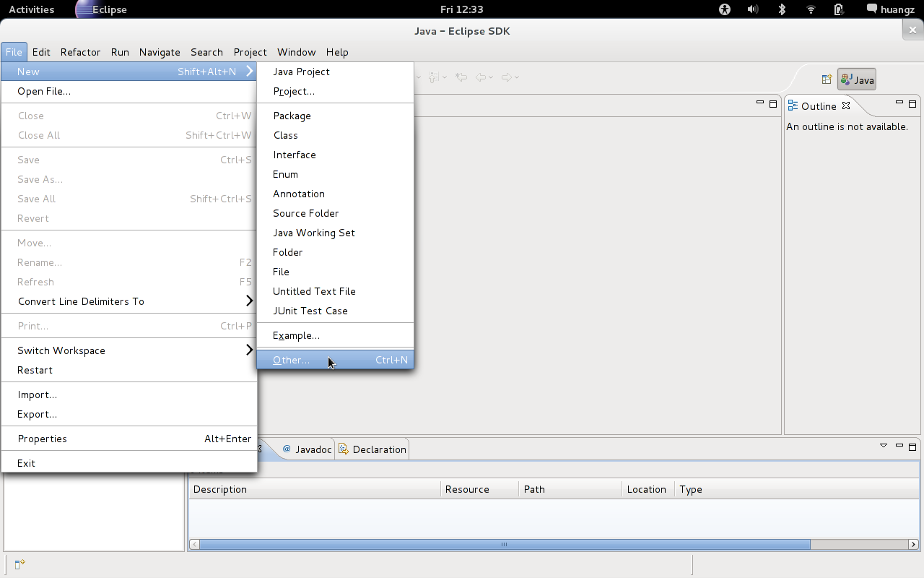Screen dimensions: 924x578
Task: Switch to the Javadoc tab
Action: tap(307, 449)
